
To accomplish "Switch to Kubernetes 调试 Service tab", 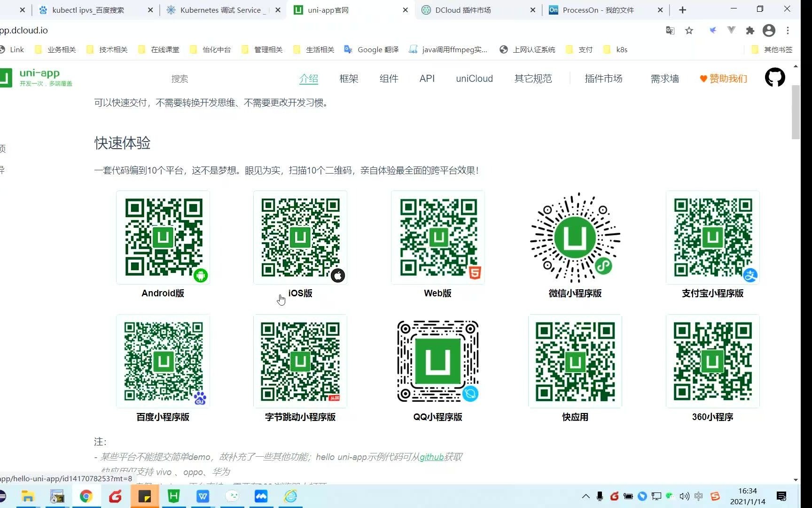I will pos(223,10).
